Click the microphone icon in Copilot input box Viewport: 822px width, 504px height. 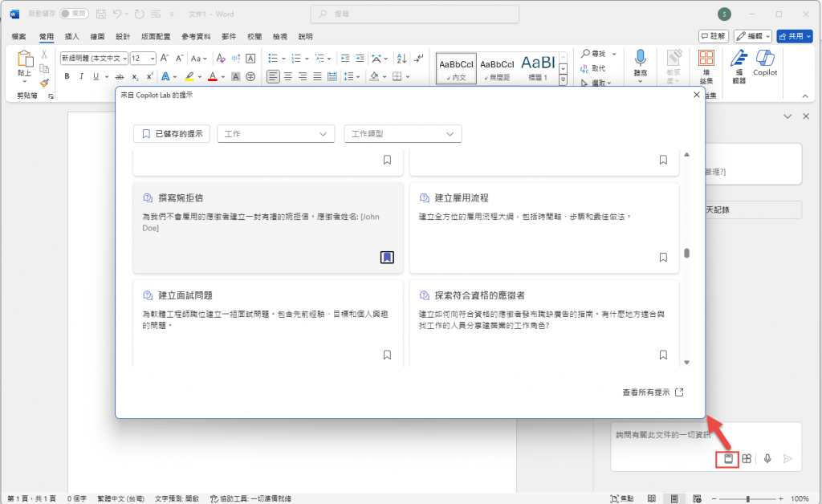pyautogui.click(x=767, y=458)
